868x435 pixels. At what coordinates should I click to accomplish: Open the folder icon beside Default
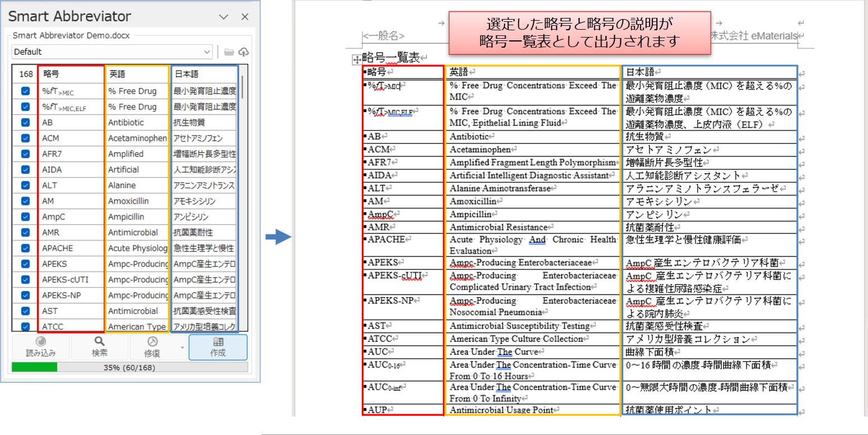(229, 52)
